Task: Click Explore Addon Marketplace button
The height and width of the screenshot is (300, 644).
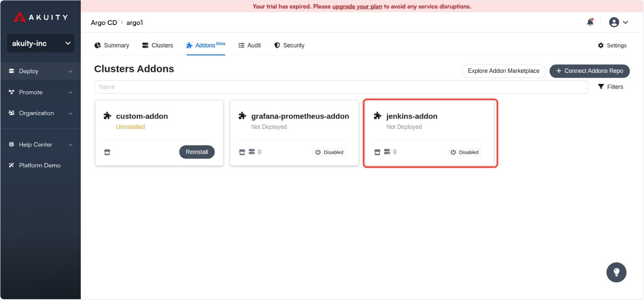Action: 503,71
